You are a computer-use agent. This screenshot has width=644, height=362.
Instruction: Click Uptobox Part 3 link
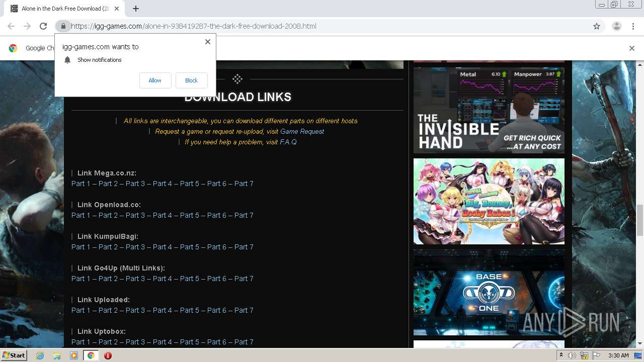coord(135,342)
